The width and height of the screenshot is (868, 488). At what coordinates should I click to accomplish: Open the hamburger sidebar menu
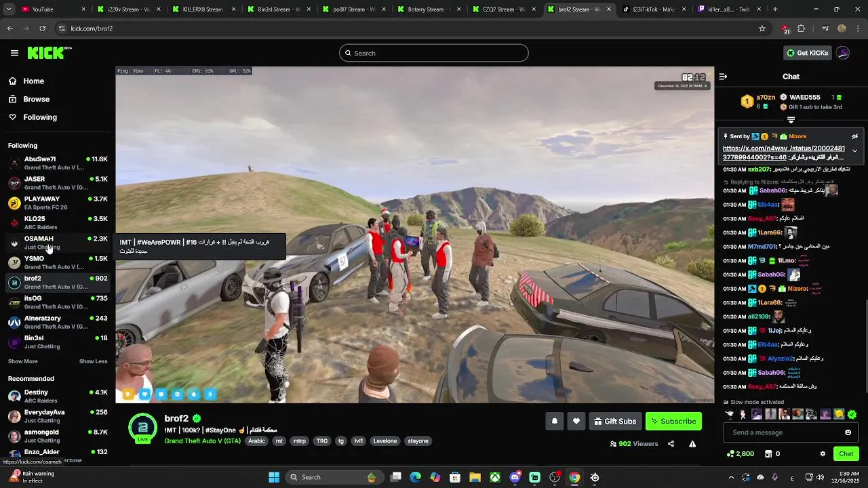coord(14,53)
